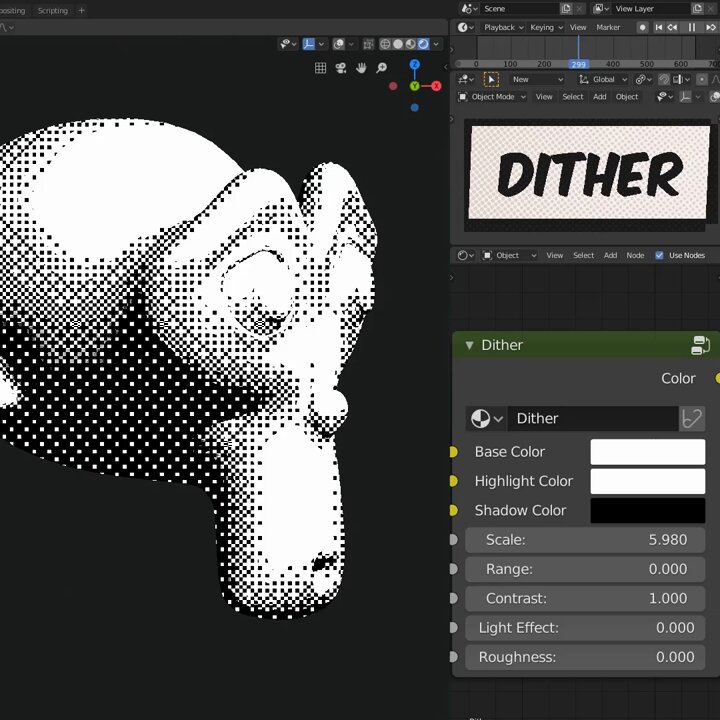Open object visibility filter in left viewport

coord(288,44)
